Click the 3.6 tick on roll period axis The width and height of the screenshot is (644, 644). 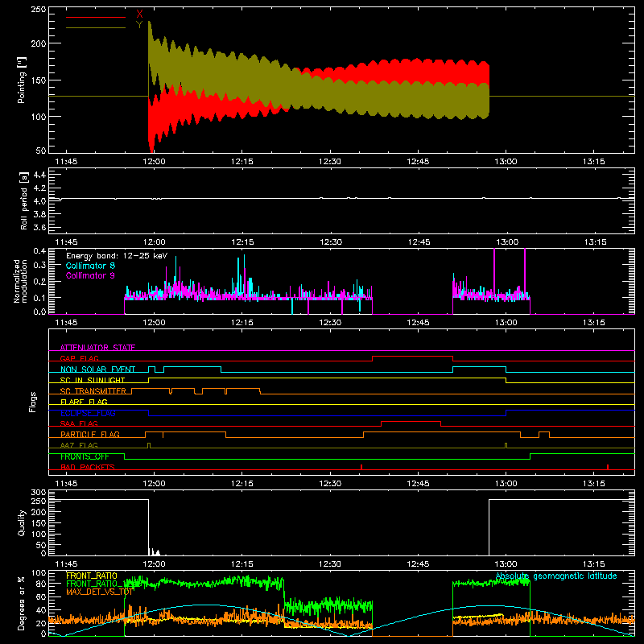pyautogui.click(x=39, y=228)
